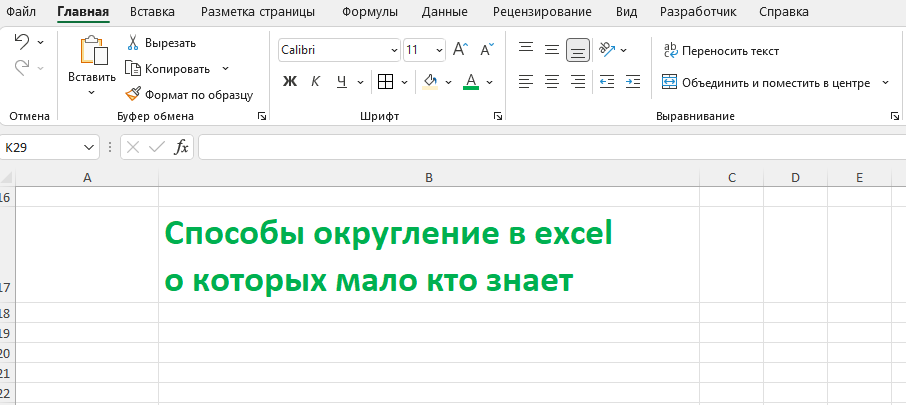This screenshot has width=906, height=405.
Task: Click the text orientation icon
Action: 607,50
